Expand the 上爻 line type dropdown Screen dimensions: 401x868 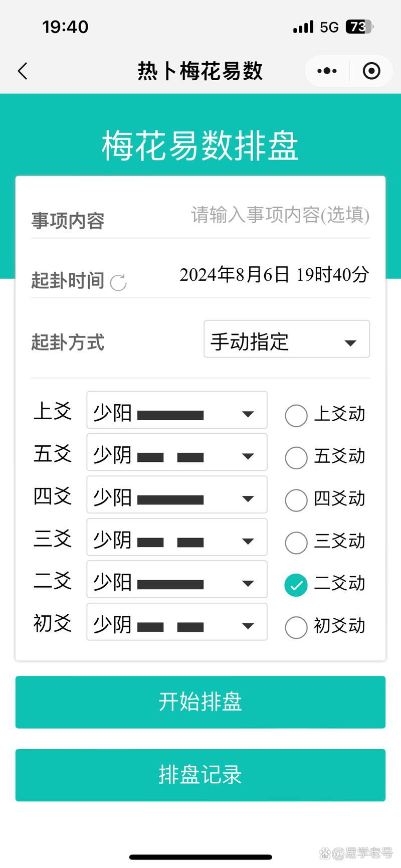[x=176, y=410]
